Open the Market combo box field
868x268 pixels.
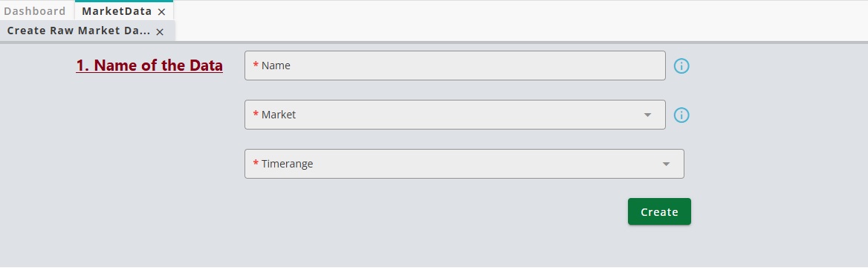(455, 115)
